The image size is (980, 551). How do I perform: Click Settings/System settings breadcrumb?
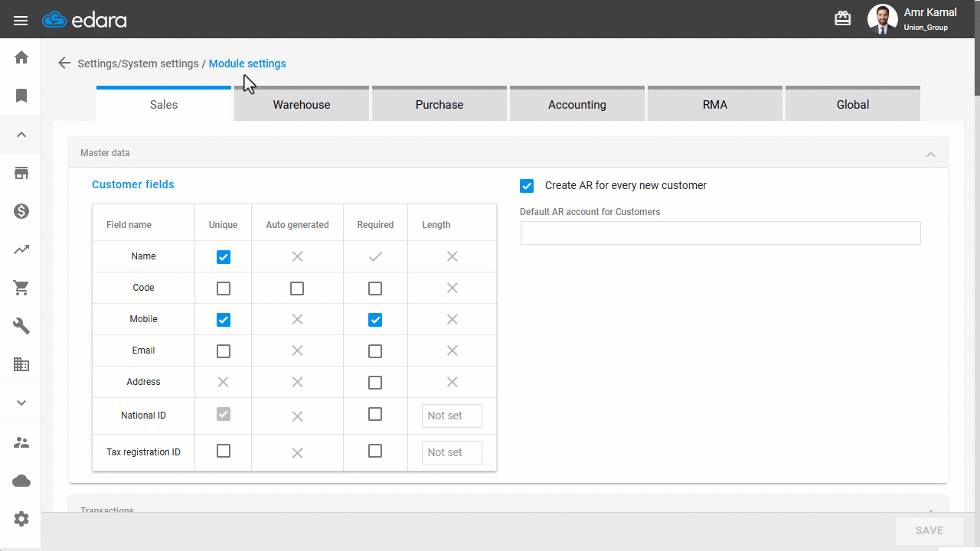tap(138, 64)
